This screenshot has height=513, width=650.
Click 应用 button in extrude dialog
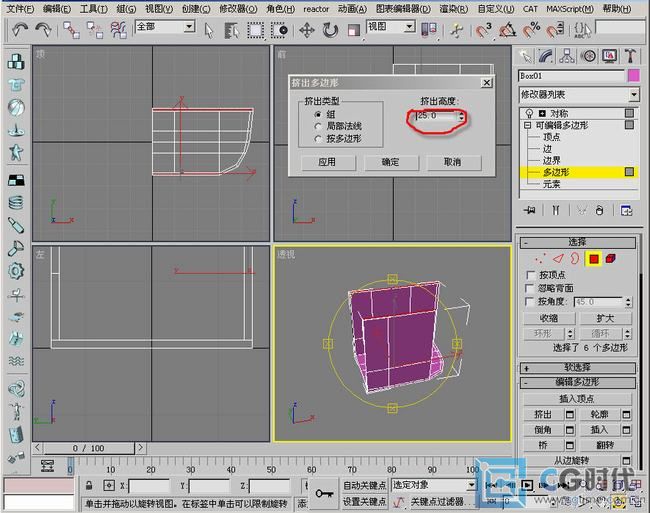(327, 162)
